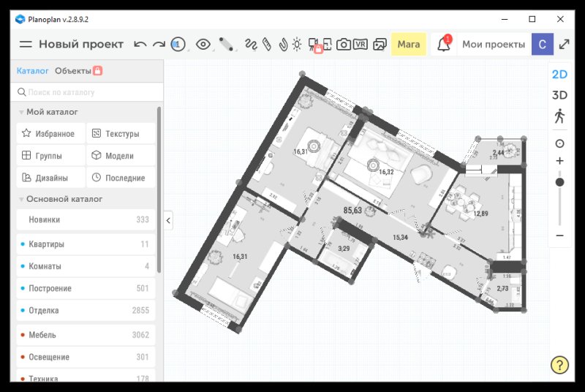Open Мои проекты

(x=493, y=45)
